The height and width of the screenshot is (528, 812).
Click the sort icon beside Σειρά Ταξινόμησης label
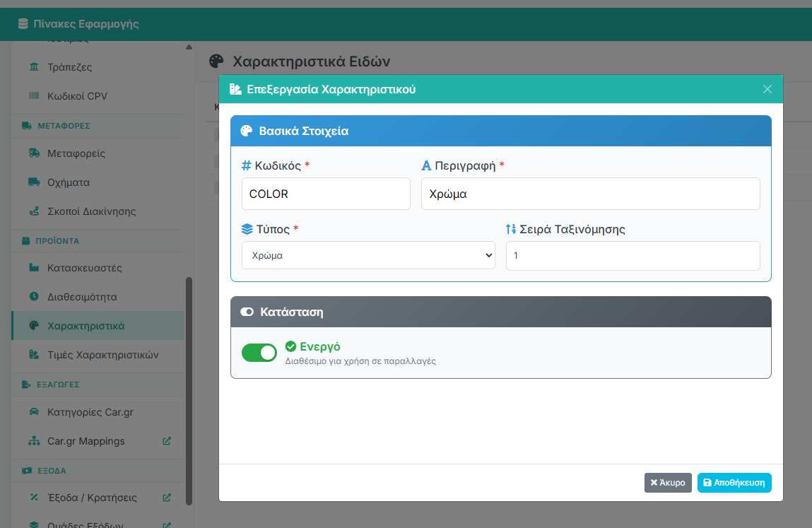coord(511,229)
